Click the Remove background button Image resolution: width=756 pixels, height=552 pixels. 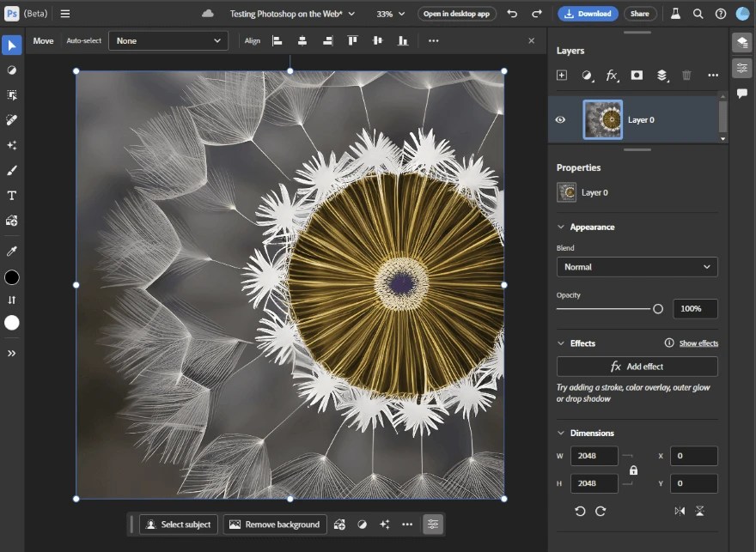(275, 525)
